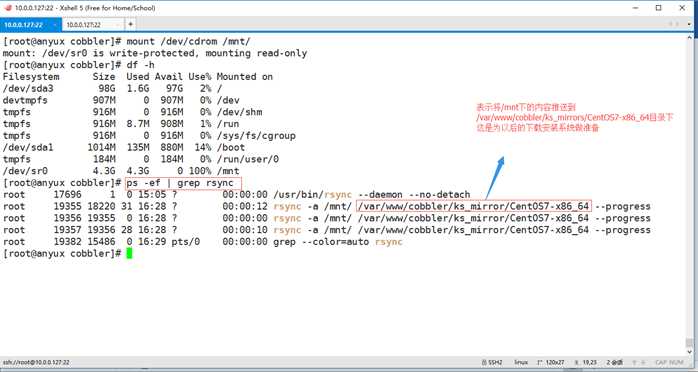
Task: Click the green terminal cursor block
Action: (x=129, y=254)
